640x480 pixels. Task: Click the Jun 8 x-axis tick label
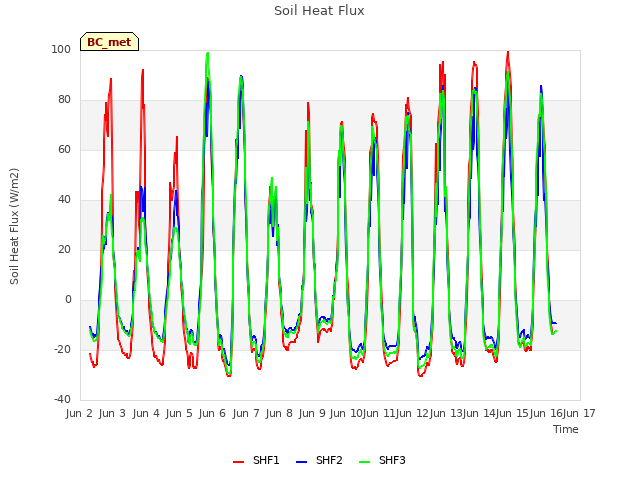[279, 413]
